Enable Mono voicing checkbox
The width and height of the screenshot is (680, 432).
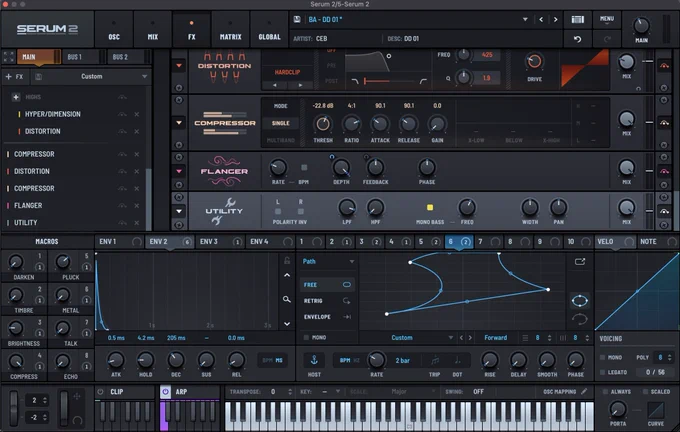coord(602,357)
